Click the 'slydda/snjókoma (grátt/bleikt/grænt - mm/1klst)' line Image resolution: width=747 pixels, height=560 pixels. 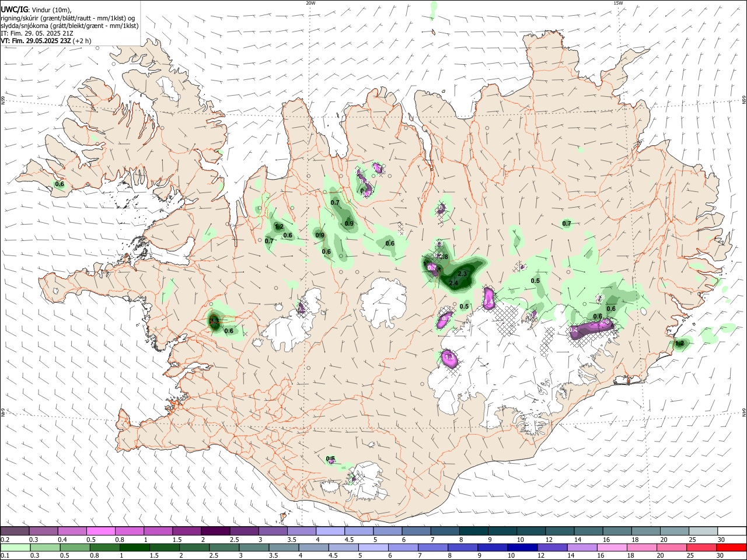(x=69, y=26)
